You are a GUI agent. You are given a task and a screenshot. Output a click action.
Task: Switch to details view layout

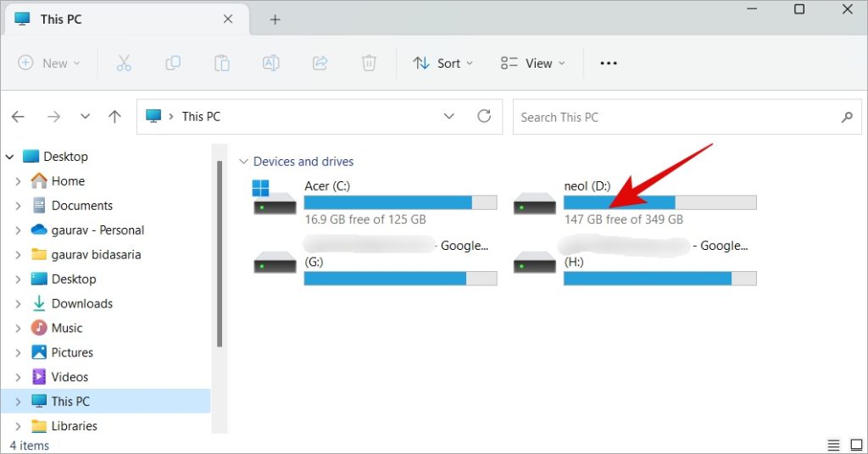click(833, 446)
